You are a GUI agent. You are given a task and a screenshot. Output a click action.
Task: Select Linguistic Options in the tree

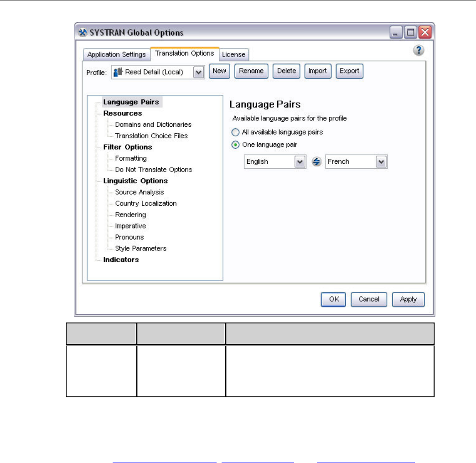135,181
